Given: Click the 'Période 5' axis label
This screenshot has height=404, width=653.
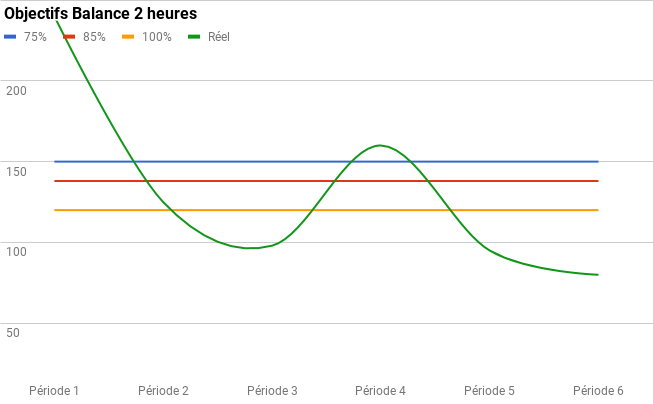Looking at the screenshot, I should [490, 390].
